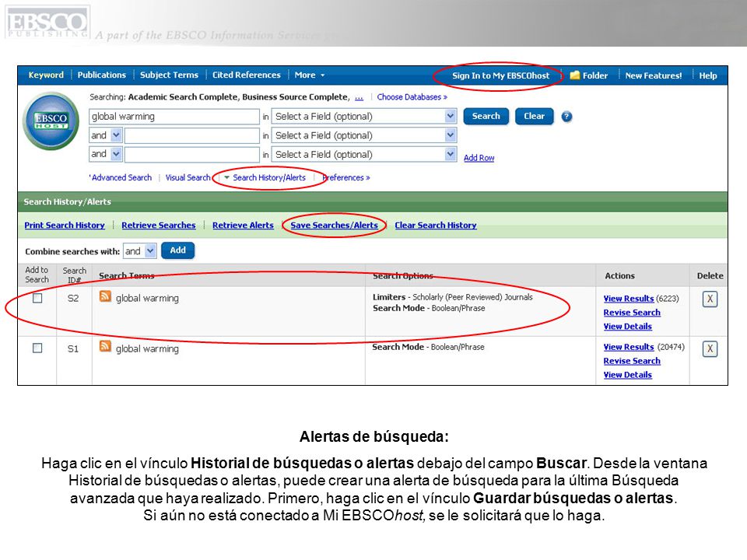Click Revise Search for search S1
The width and height of the screenshot is (747, 560).
(x=632, y=361)
